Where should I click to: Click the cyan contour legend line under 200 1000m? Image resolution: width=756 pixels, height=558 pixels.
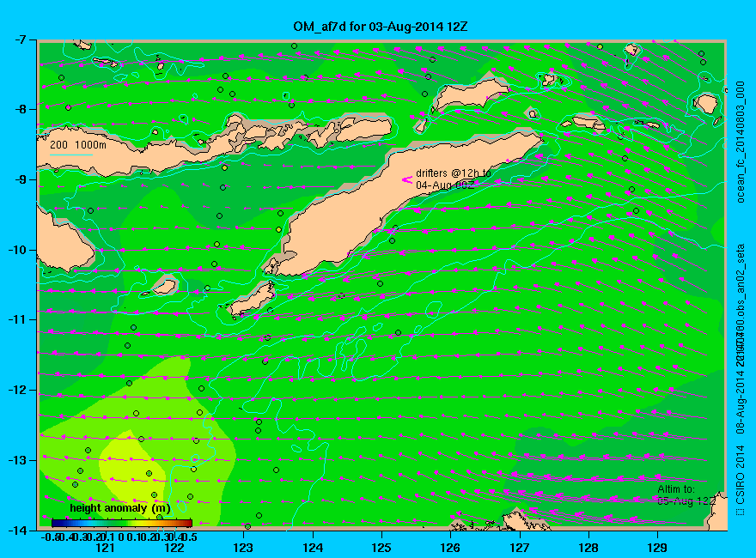(71, 155)
